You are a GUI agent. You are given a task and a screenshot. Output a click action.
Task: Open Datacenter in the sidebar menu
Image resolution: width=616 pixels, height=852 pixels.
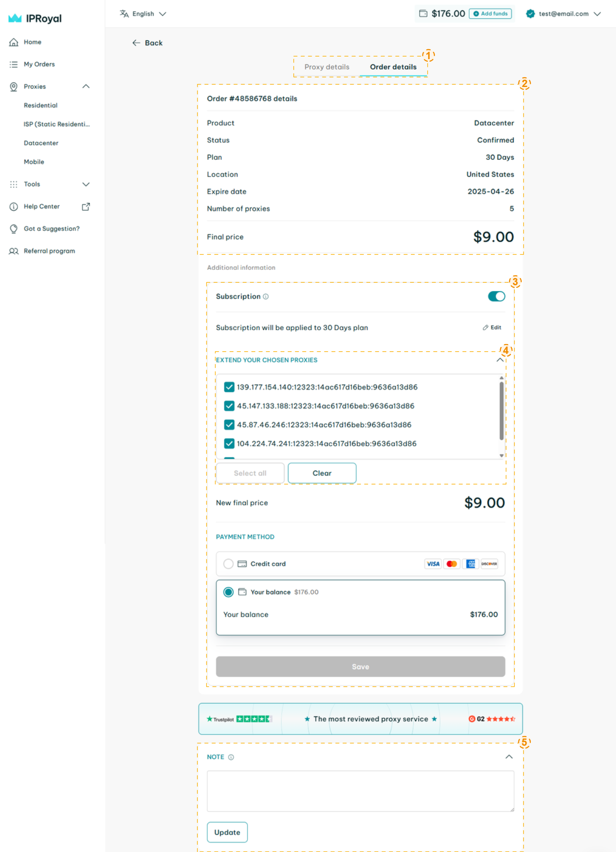[41, 143]
